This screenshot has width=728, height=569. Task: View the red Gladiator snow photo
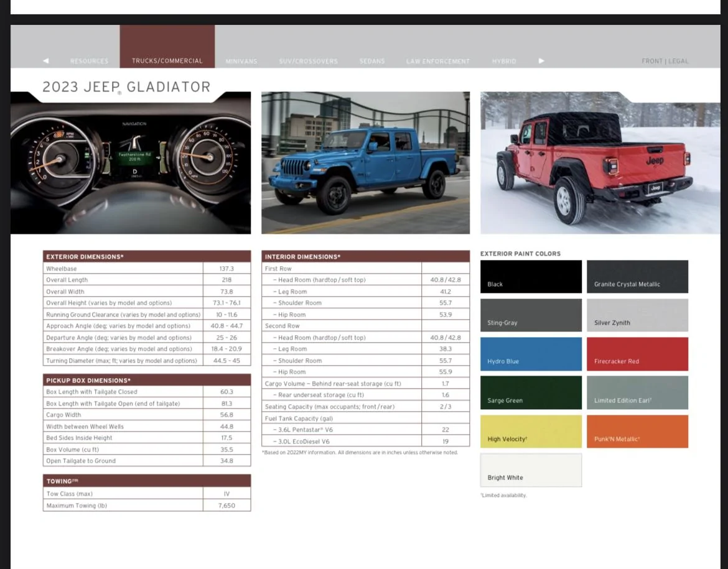(600, 163)
